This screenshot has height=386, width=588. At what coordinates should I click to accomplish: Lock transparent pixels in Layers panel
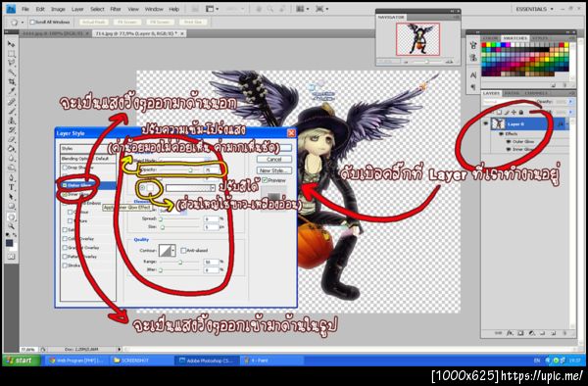pyautogui.click(x=499, y=112)
